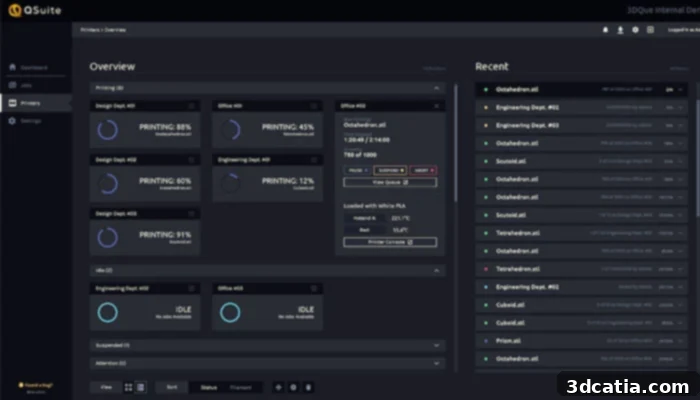The height and width of the screenshot is (400, 700).
Task: Select the Printers icon in the sidebar
Action: [x=12, y=103]
